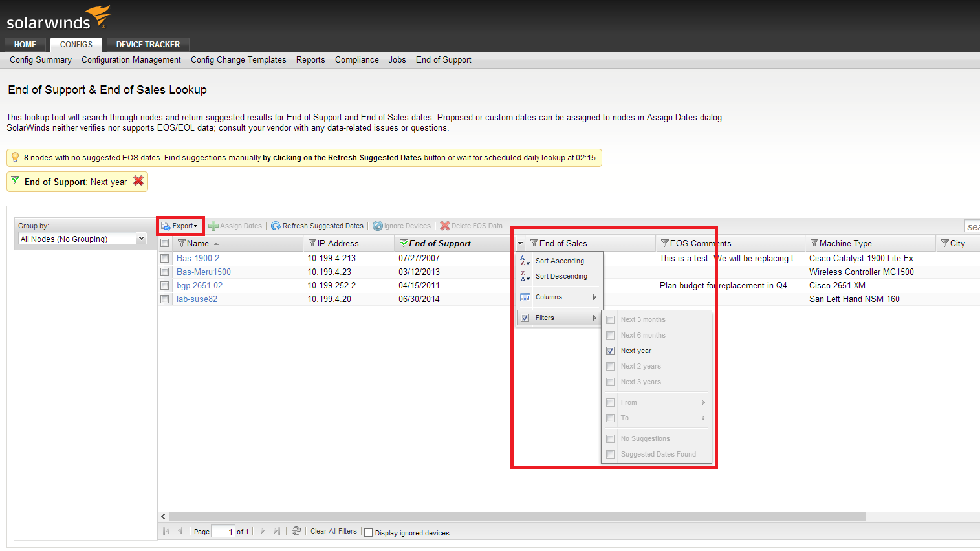This screenshot has width=980, height=551.
Task: Go to last page icon
Action: [277, 531]
